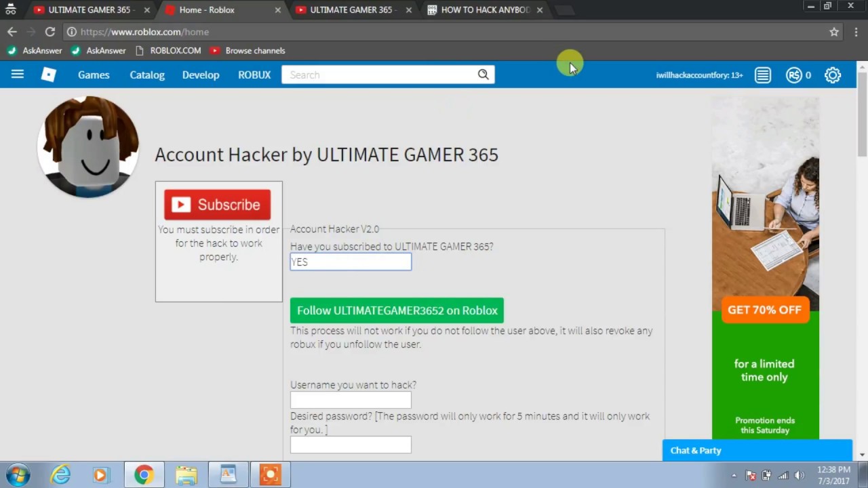
Task: Click the new tab button
Action: click(564, 10)
